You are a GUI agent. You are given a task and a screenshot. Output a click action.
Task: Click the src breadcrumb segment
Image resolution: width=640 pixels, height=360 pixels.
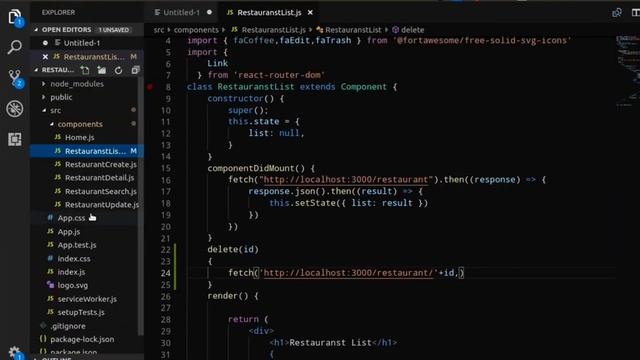159,30
